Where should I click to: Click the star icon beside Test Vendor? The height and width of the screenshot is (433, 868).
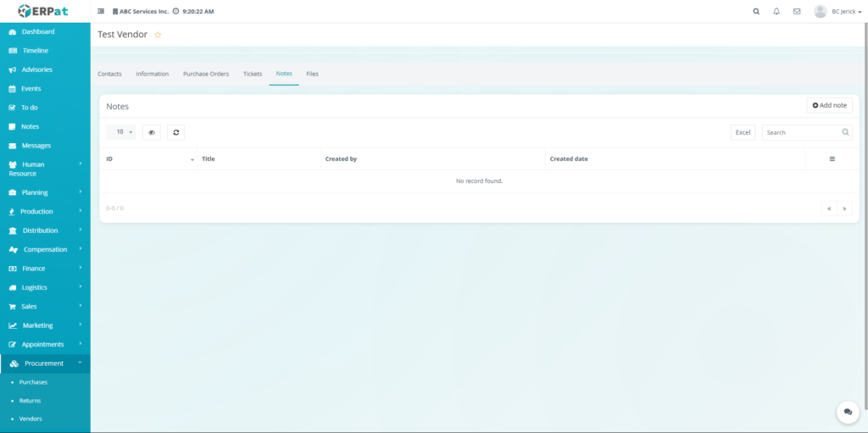158,35
